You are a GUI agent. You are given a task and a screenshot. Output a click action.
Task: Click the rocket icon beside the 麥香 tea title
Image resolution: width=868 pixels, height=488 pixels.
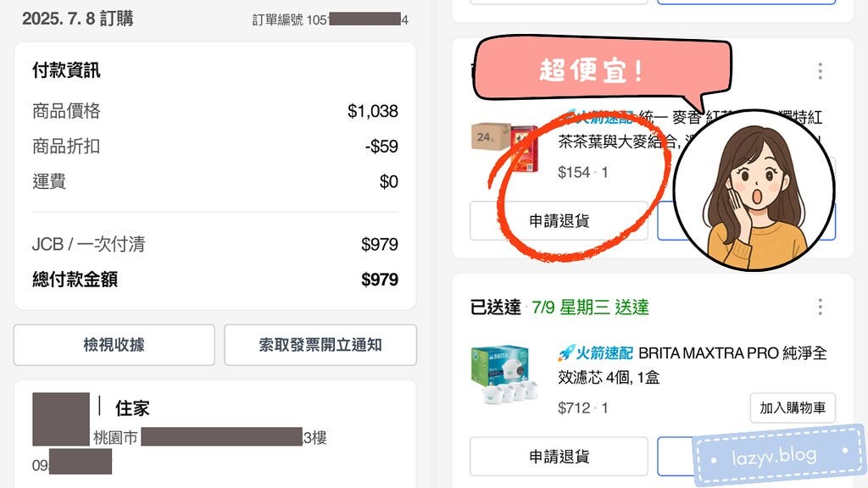pos(567,116)
